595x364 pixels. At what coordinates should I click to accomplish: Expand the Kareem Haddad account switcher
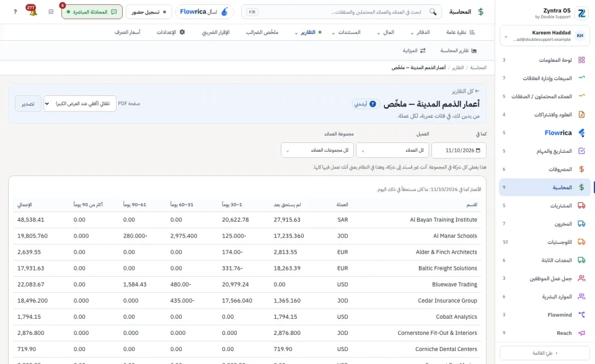545,36
